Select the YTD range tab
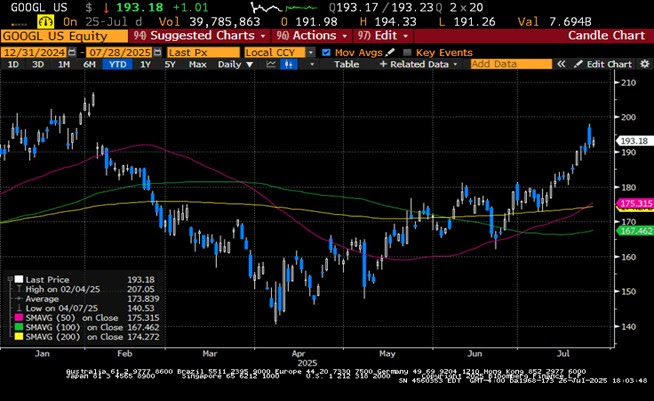Screen dimensions: 654x401 tap(117, 64)
